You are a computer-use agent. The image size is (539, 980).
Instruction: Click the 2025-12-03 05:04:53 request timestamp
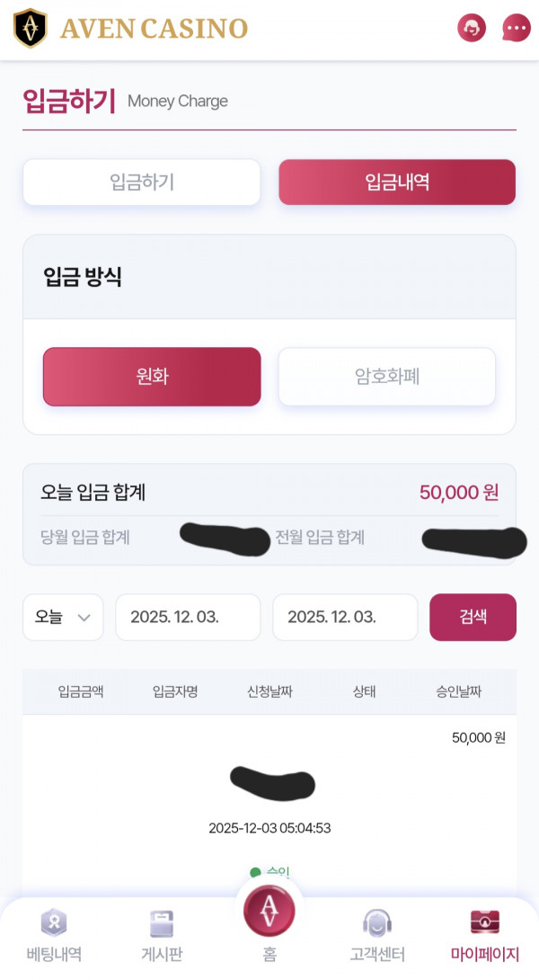[x=271, y=828]
